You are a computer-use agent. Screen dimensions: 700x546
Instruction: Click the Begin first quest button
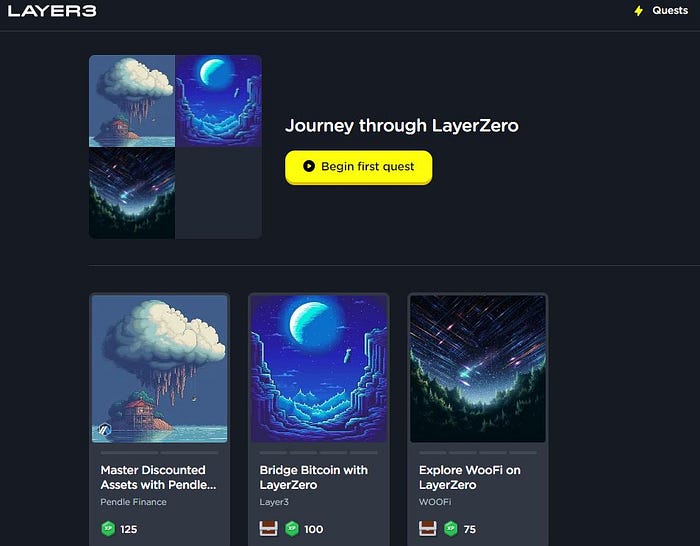click(x=358, y=167)
